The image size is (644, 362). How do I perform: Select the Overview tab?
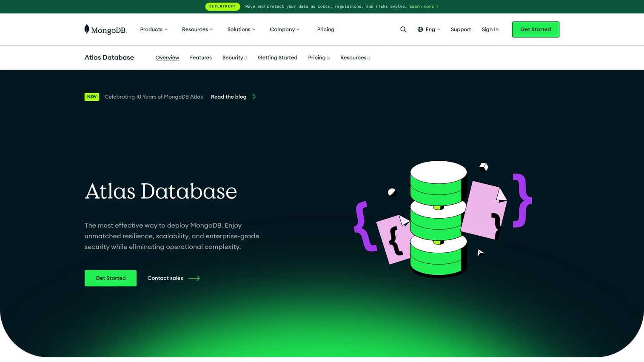[167, 57]
